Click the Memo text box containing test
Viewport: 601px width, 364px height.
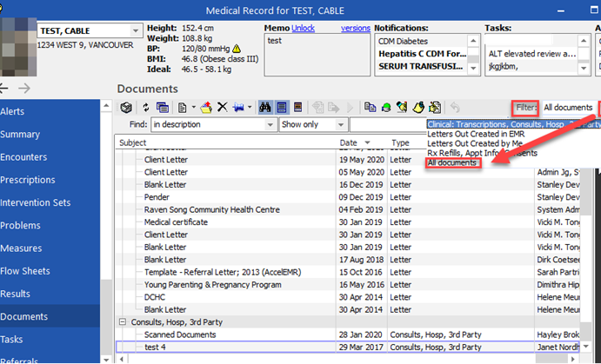(x=317, y=55)
